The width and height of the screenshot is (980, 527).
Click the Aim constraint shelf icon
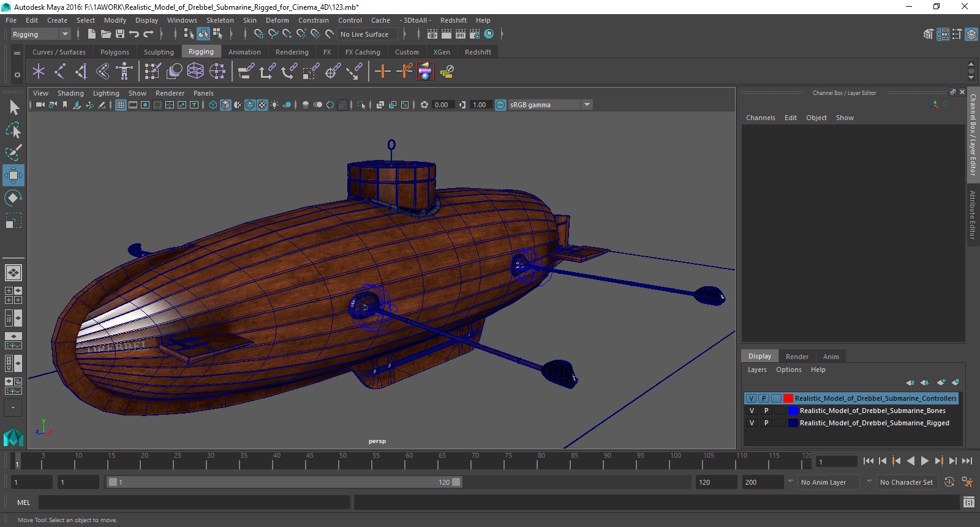pyautogui.click(x=331, y=72)
